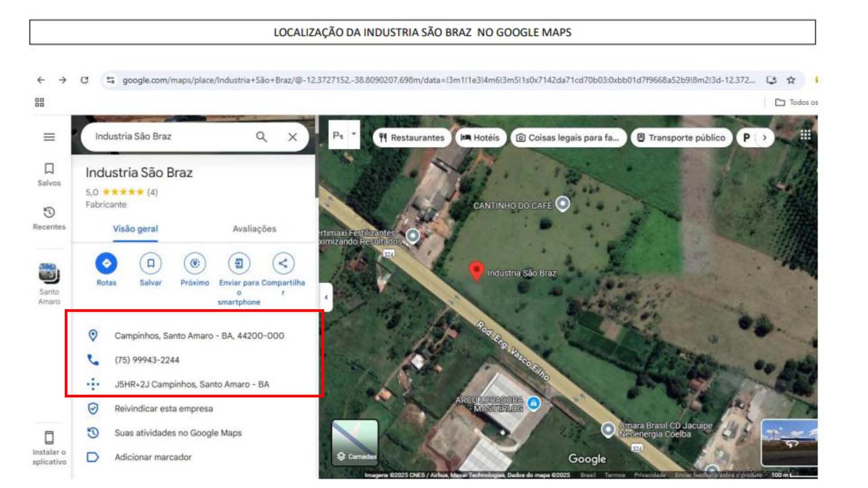Image resolution: width=868 pixels, height=488 pixels.
Task: Filter by Restaurantes chip
Action: (x=412, y=138)
